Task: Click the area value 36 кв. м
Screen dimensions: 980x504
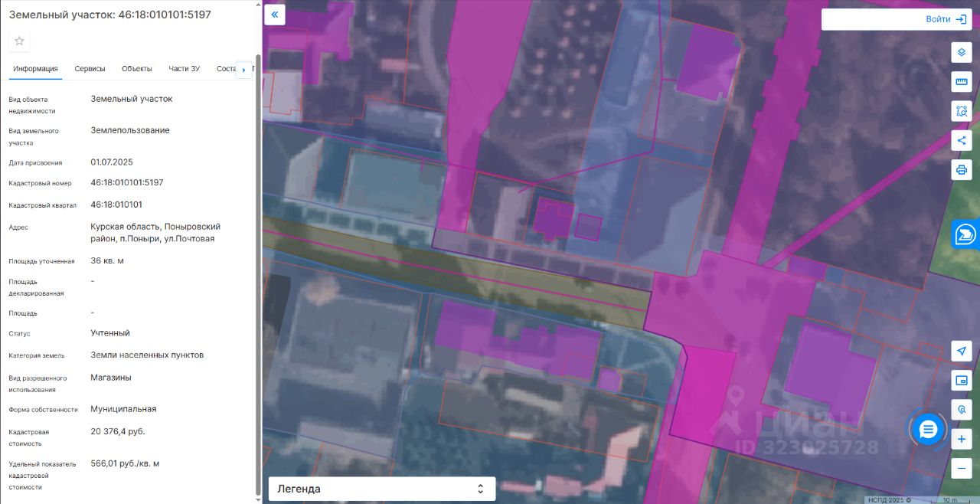Action: pyautogui.click(x=107, y=261)
